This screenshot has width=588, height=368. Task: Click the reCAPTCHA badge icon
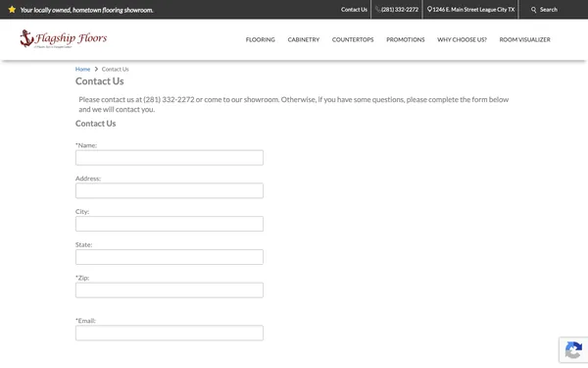pyautogui.click(x=573, y=350)
